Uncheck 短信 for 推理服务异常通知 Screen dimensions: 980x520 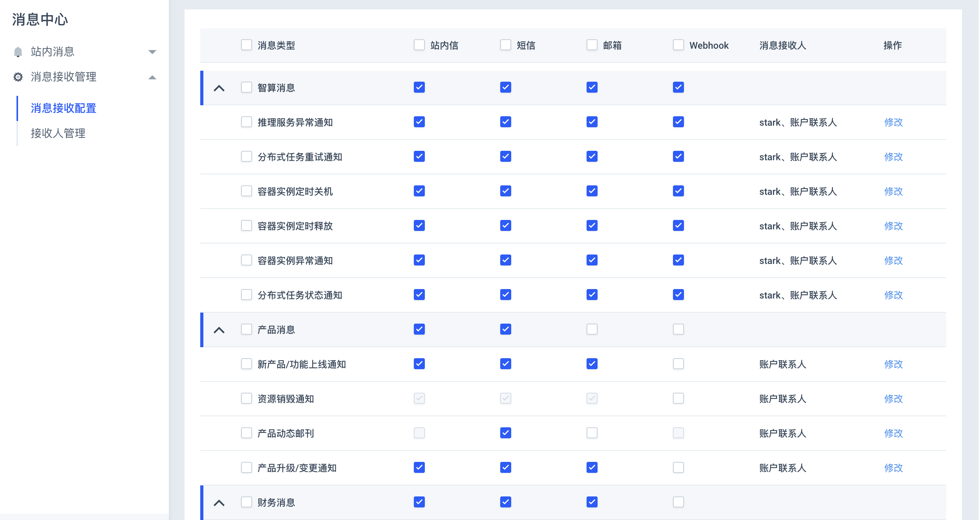[506, 122]
